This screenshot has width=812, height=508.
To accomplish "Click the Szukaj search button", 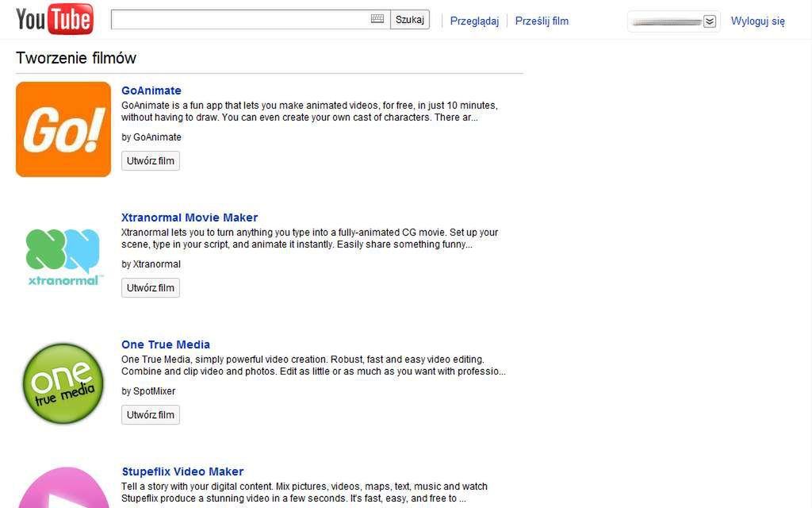I will 410,20.
